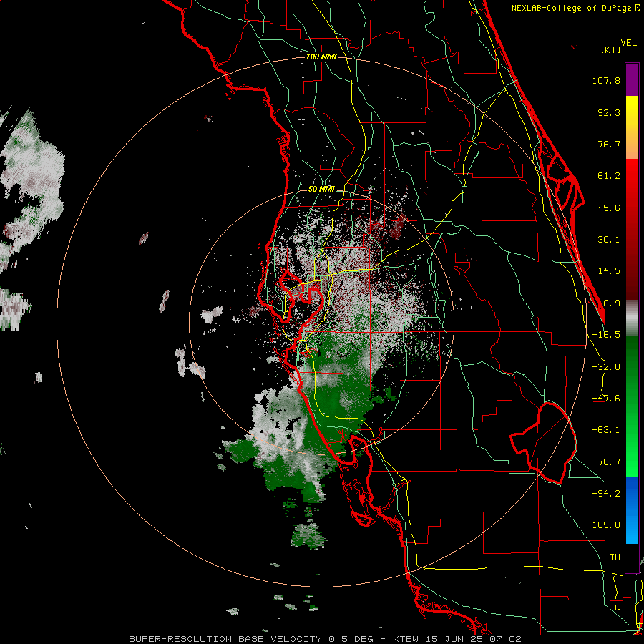Click the 100 NMI range ring label

(x=321, y=57)
